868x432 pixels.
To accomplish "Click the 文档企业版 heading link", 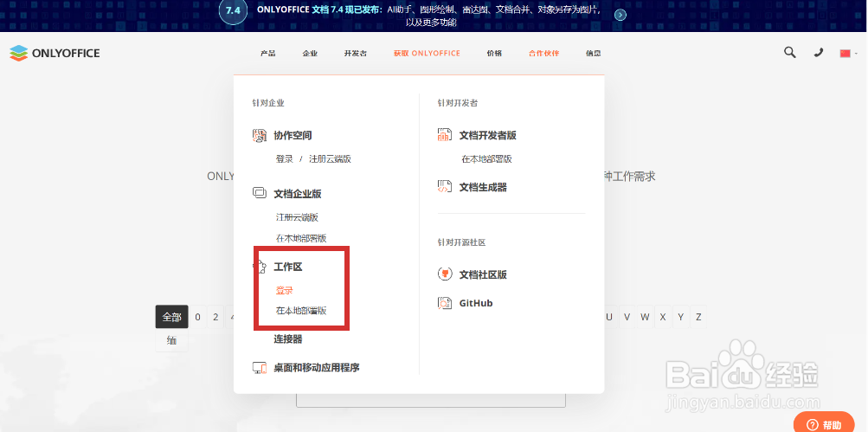I will (298, 194).
